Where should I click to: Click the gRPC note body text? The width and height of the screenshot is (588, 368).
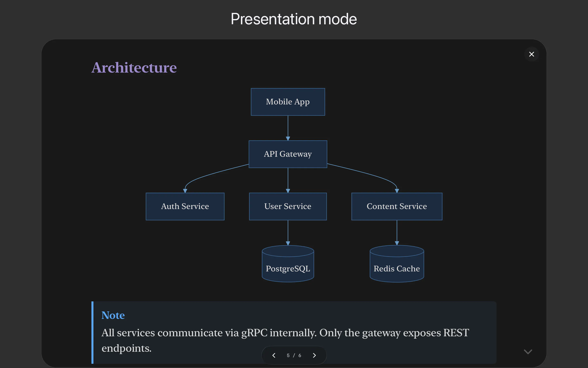coord(285,340)
